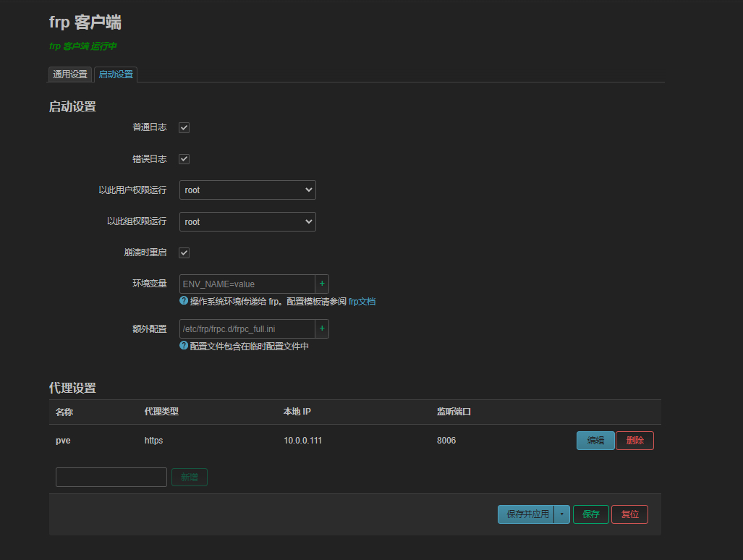Click 保存并应用 button
This screenshot has height=560, width=743.
(x=526, y=514)
